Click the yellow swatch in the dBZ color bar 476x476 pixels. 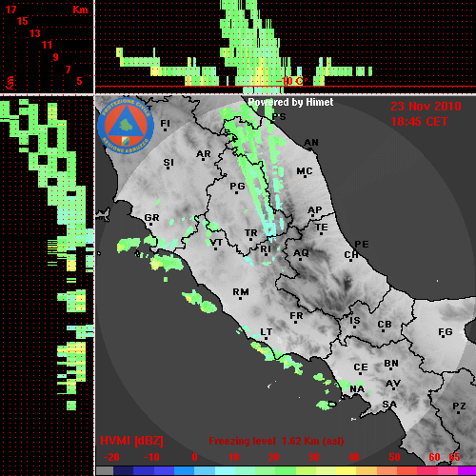(346, 471)
